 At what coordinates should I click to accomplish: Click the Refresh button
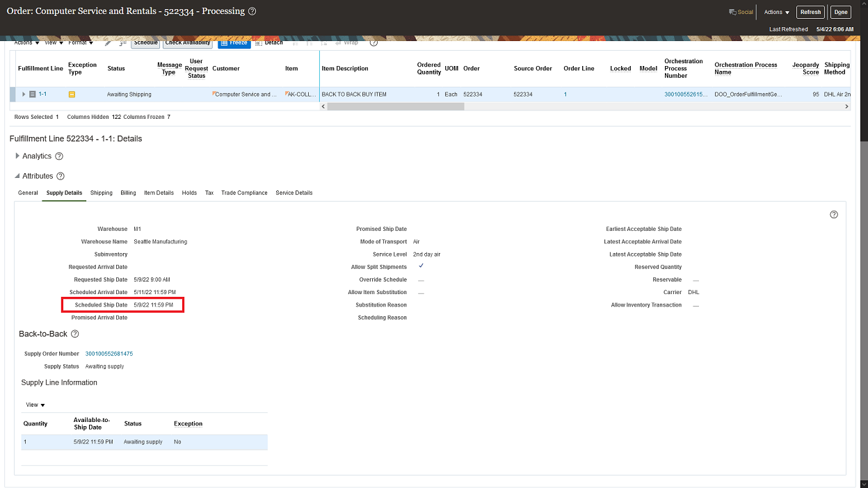(x=811, y=12)
